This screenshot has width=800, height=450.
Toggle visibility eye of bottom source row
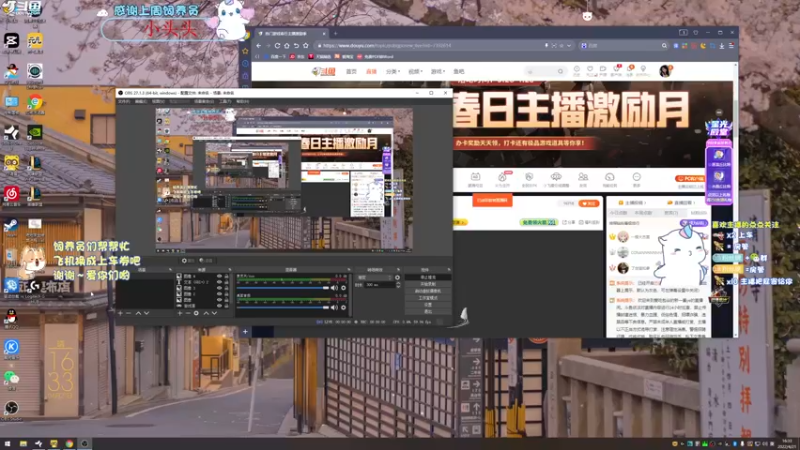tap(219, 306)
